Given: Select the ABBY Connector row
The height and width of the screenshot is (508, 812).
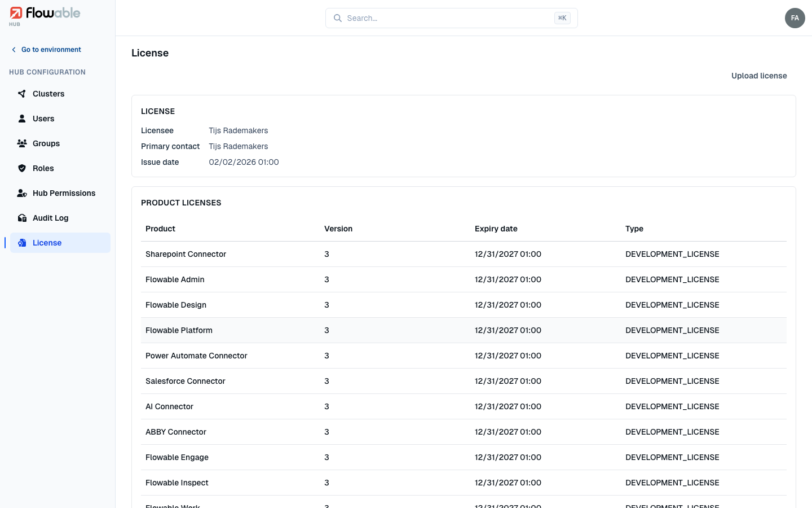Looking at the screenshot, I should [x=464, y=432].
